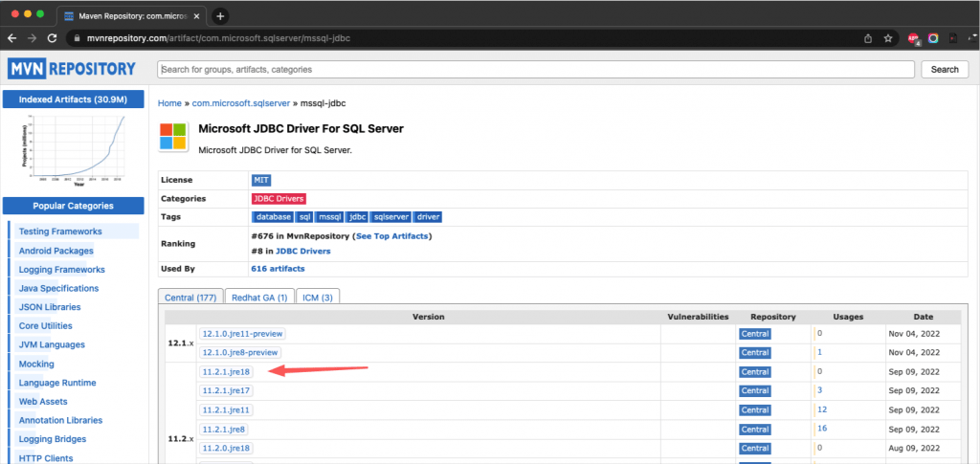Open the red ABP extension icon
The height and width of the screenshot is (464, 980).
pos(913,38)
